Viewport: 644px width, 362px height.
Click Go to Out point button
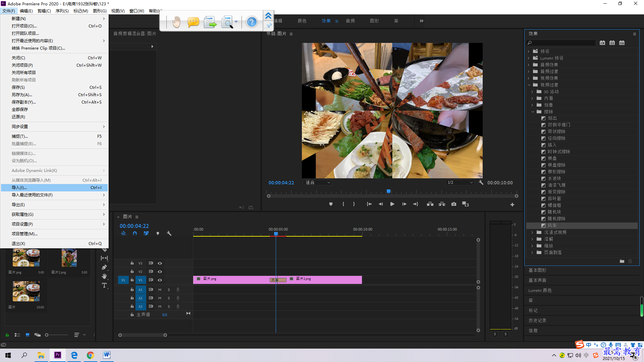point(416,204)
